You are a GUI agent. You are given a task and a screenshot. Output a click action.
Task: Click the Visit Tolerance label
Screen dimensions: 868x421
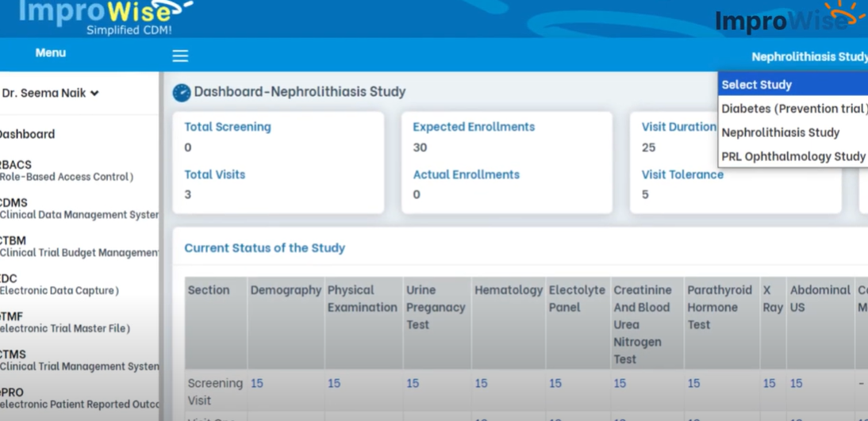(682, 174)
